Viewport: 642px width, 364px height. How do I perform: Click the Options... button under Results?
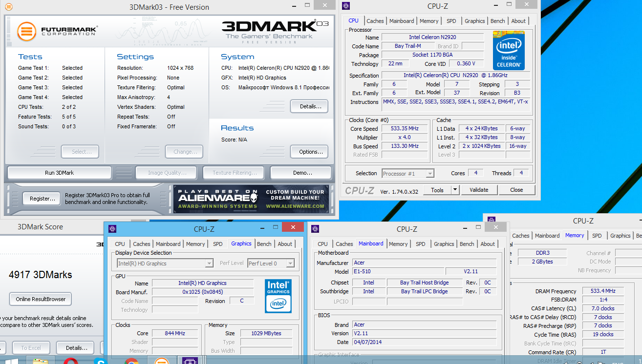(309, 152)
